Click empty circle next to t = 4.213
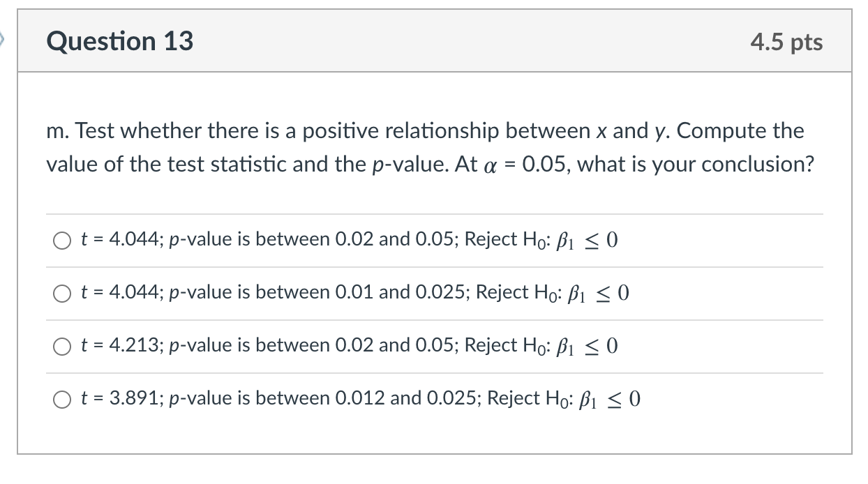Image resolution: width=868 pixels, height=484 pixels. point(61,347)
